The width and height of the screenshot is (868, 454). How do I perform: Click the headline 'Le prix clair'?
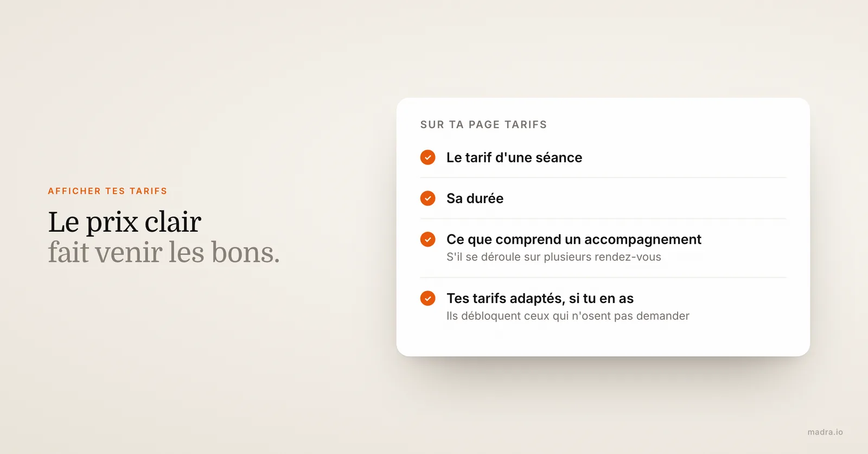click(x=124, y=222)
